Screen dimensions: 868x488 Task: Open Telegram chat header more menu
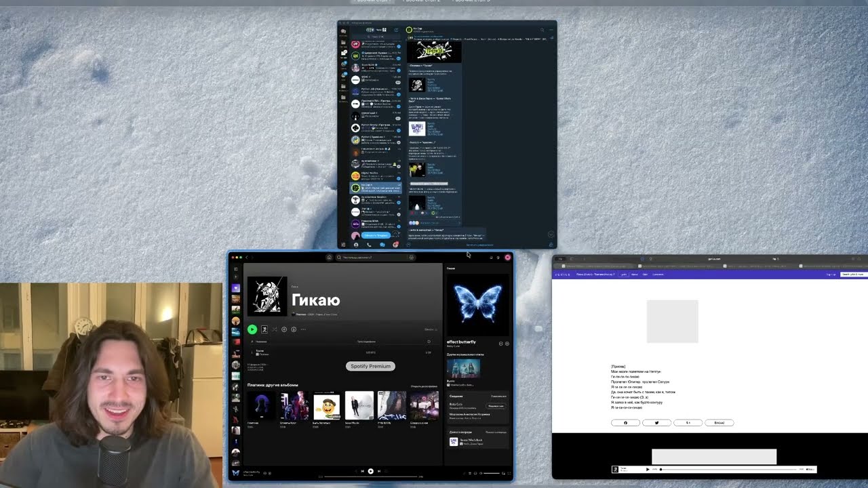[x=551, y=30]
